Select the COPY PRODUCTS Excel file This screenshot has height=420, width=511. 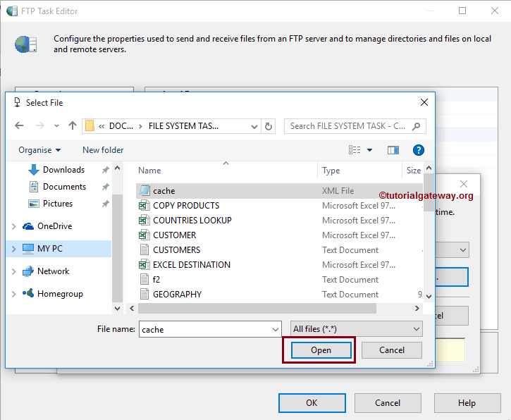tap(185, 206)
